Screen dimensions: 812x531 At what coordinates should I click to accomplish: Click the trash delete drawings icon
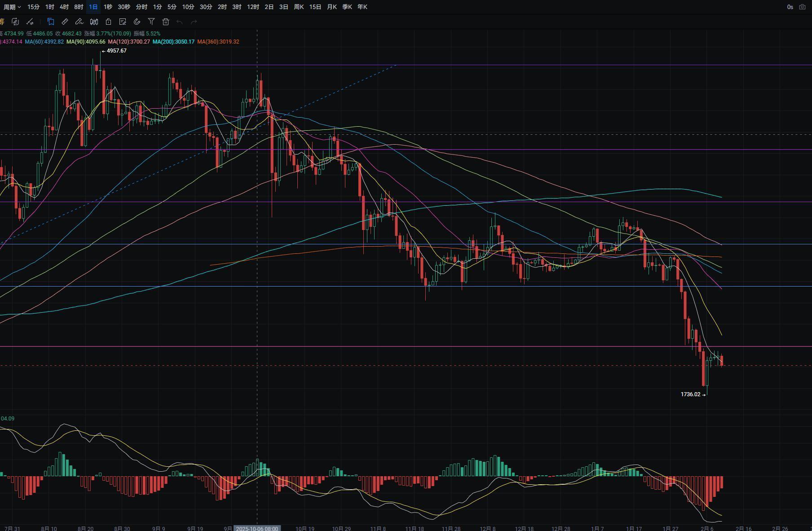(x=166, y=22)
